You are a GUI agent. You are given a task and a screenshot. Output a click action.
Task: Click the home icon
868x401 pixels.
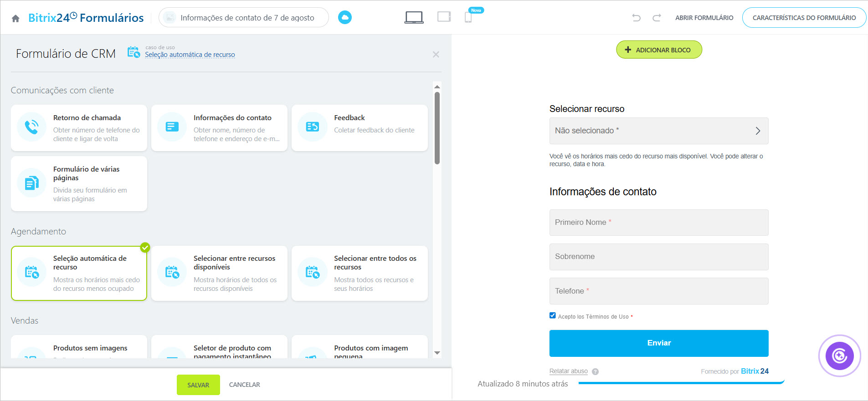(15, 18)
